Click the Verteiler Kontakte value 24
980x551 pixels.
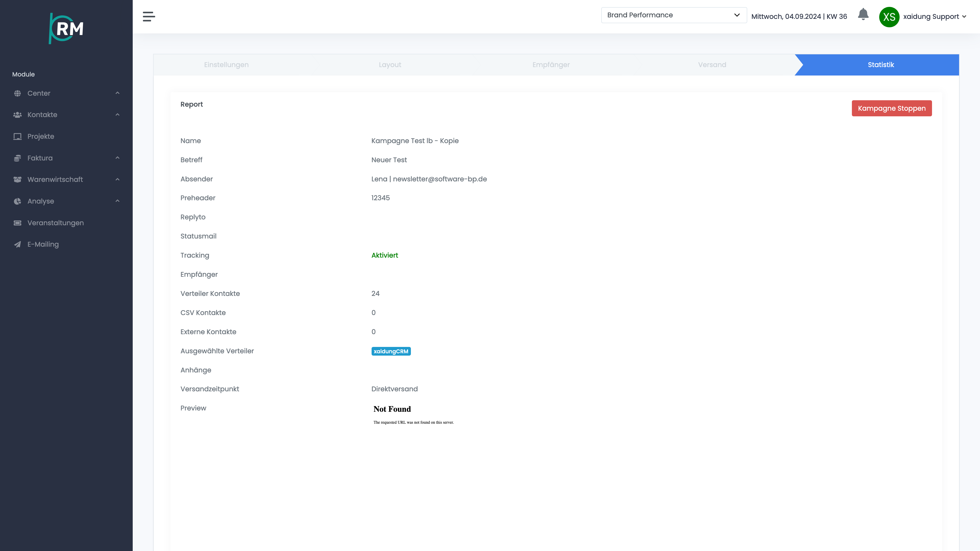(x=375, y=294)
